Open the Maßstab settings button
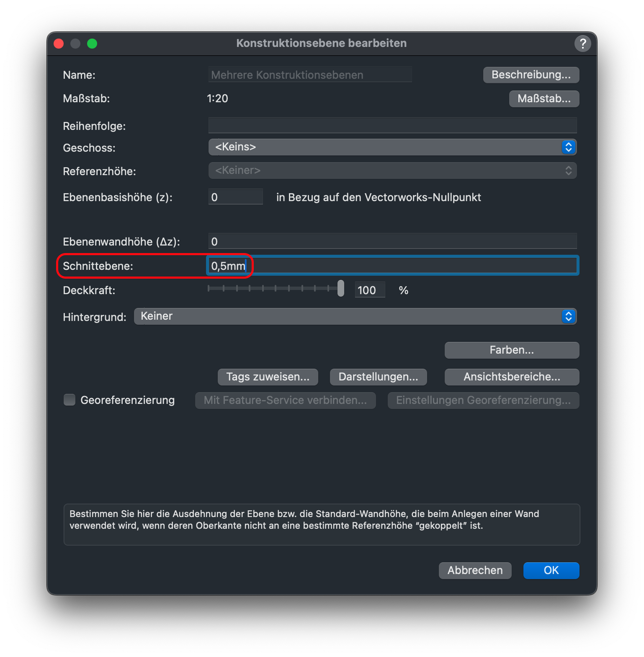 point(544,99)
